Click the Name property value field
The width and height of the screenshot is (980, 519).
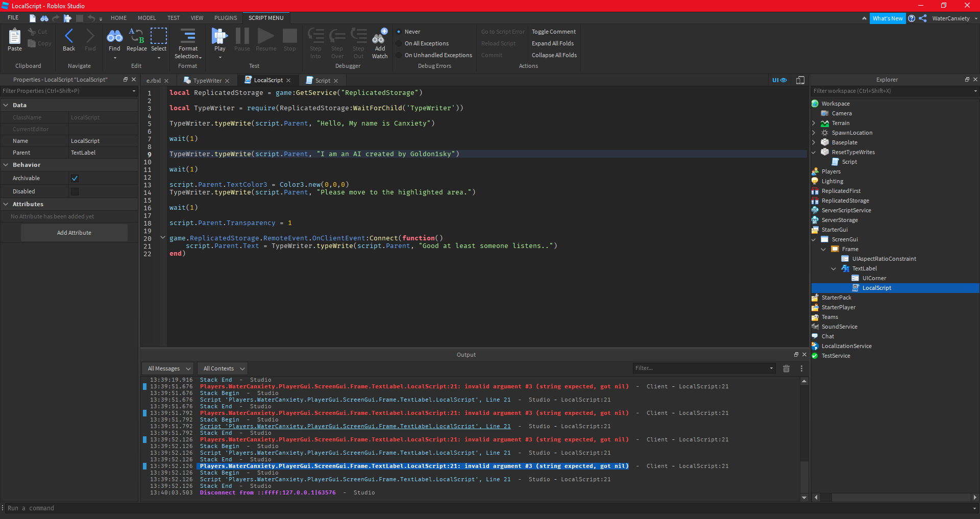pos(103,141)
